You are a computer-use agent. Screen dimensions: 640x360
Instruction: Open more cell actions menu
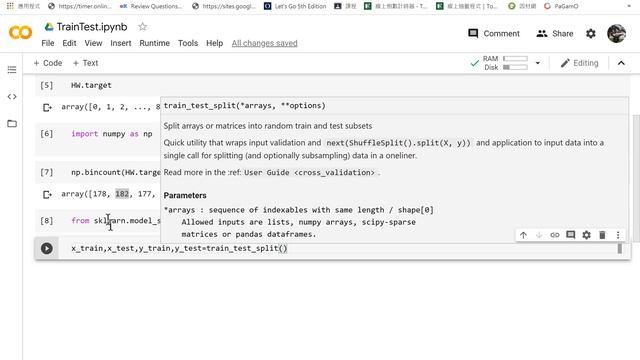tap(618, 235)
